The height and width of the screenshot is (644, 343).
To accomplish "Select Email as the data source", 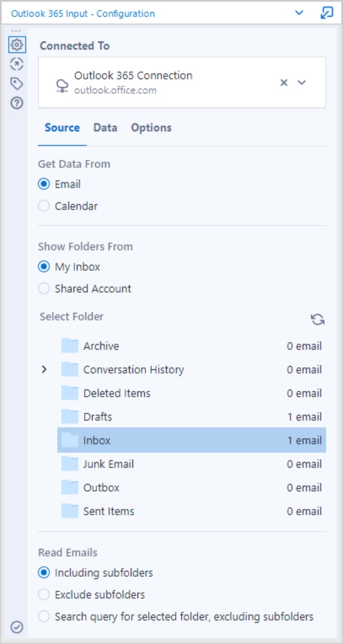I will (44, 183).
